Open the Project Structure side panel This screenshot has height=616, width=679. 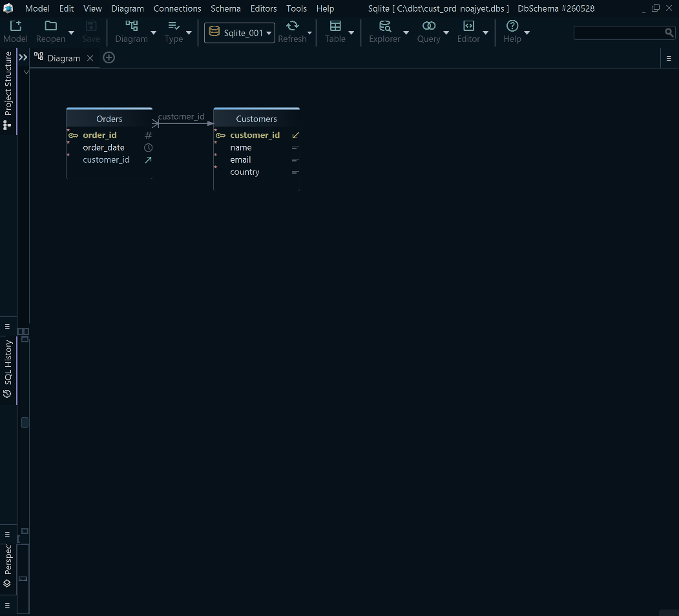click(x=8, y=90)
